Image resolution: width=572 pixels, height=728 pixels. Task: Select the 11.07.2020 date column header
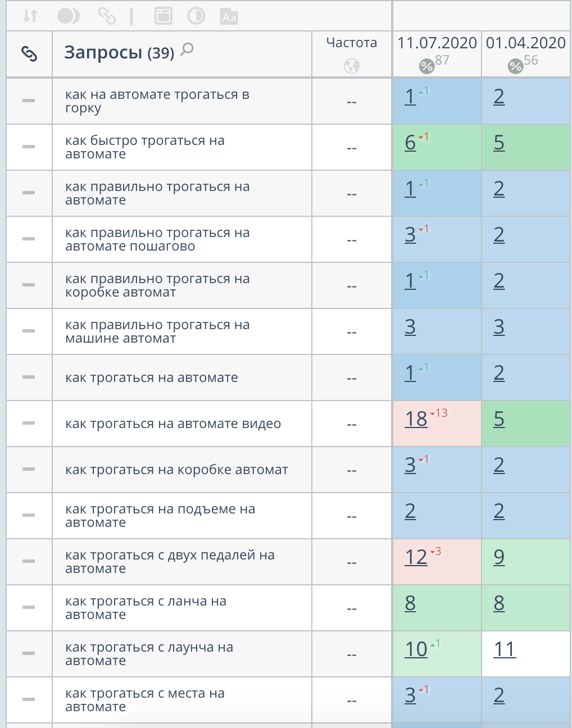pos(437,43)
